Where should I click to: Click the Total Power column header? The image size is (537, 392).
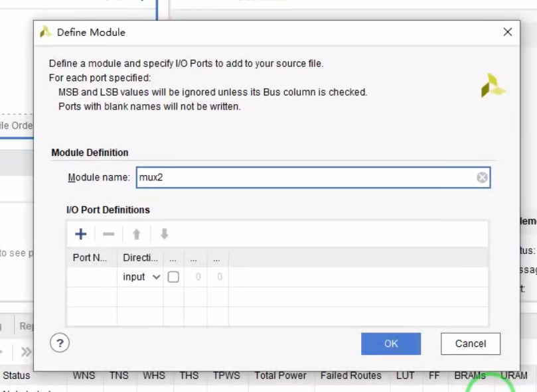tap(280, 375)
